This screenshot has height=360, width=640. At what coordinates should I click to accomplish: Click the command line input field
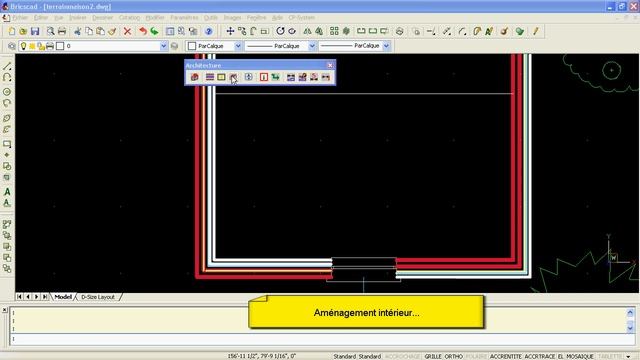(x=322, y=339)
